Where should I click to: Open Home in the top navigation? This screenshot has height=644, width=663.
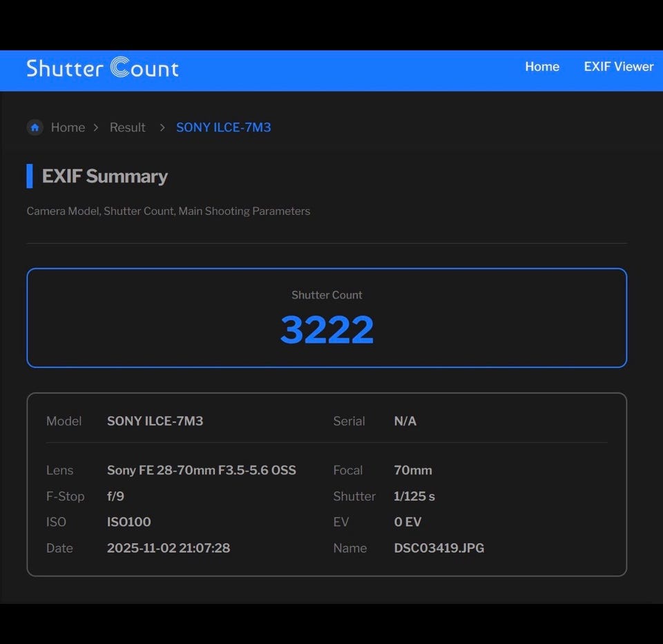(541, 66)
